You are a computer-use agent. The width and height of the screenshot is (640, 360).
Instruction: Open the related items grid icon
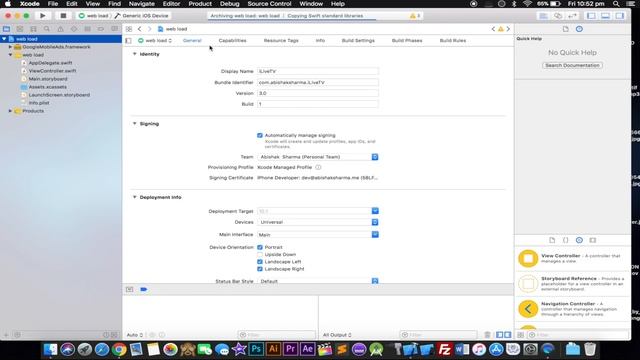pyautogui.click(x=129, y=29)
